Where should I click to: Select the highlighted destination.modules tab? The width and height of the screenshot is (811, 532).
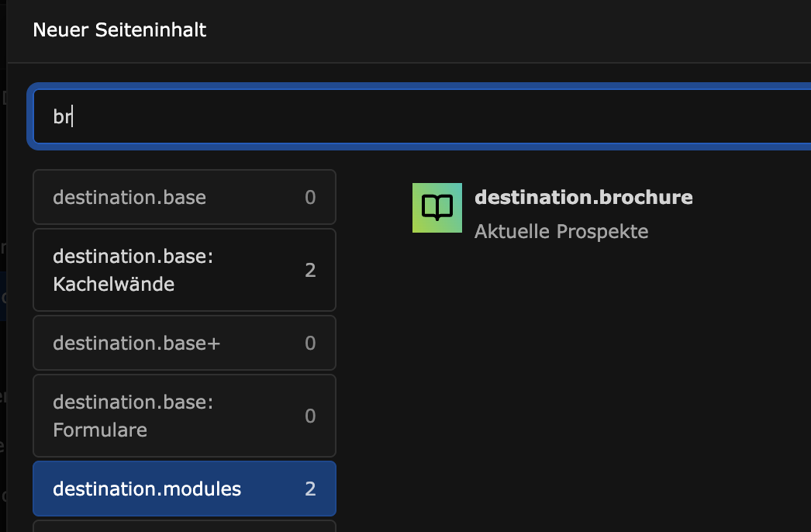(184, 489)
